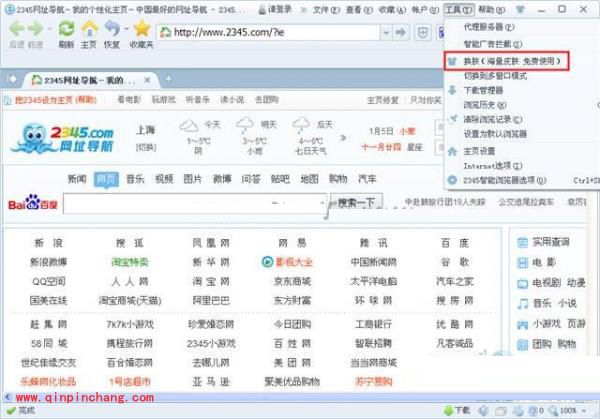The image size is (600, 419).
Task: Click the 搜索一下 search button
Action: [356, 203]
